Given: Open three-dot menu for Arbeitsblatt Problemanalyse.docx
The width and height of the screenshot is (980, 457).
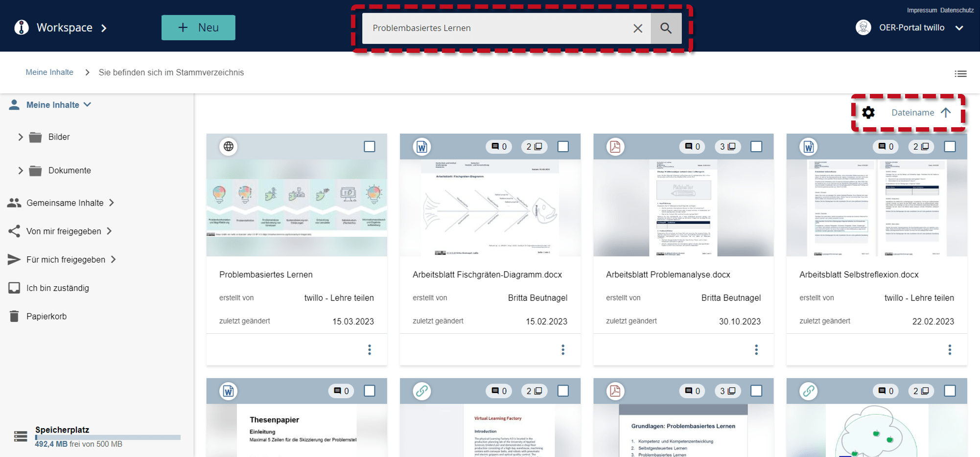Looking at the screenshot, I should coord(756,349).
